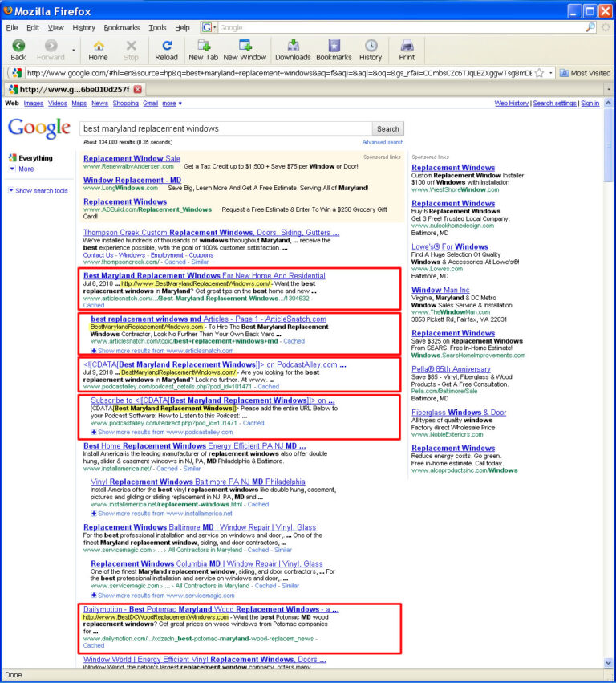Expand 'More' under Everything sidebar
The height and width of the screenshot is (683, 616).
click(22, 169)
